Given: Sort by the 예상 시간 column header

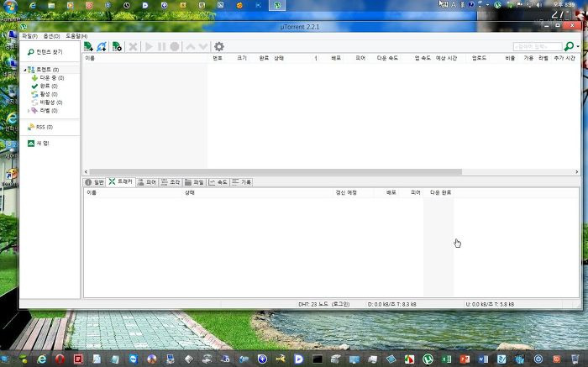Looking at the screenshot, I should [446, 58].
